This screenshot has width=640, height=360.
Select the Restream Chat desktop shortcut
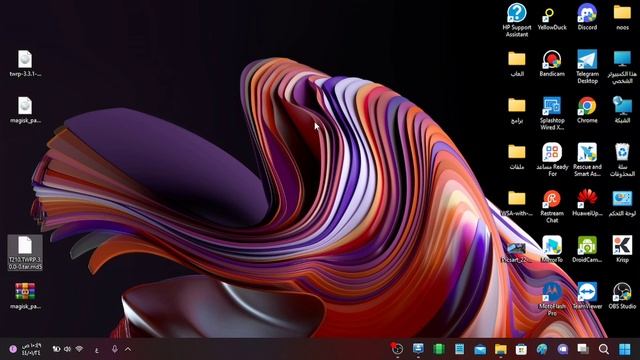552,206
